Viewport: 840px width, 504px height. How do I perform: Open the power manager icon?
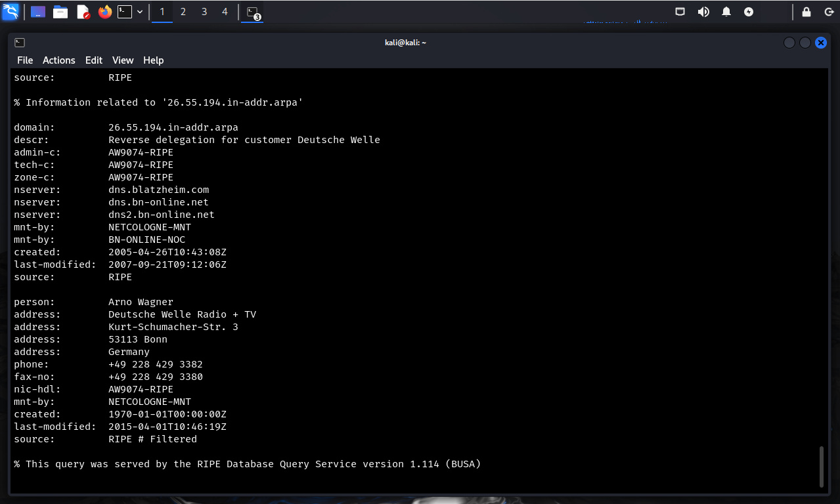(749, 12)
